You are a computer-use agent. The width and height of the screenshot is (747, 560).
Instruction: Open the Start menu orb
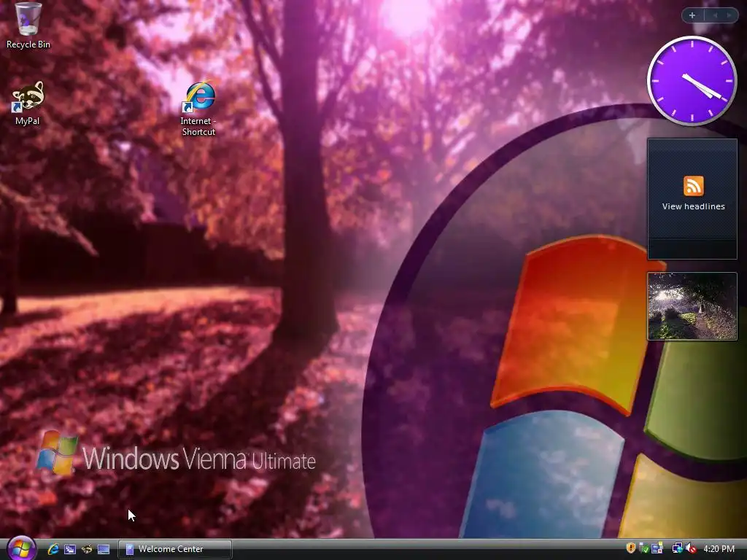tap(20, 548)
